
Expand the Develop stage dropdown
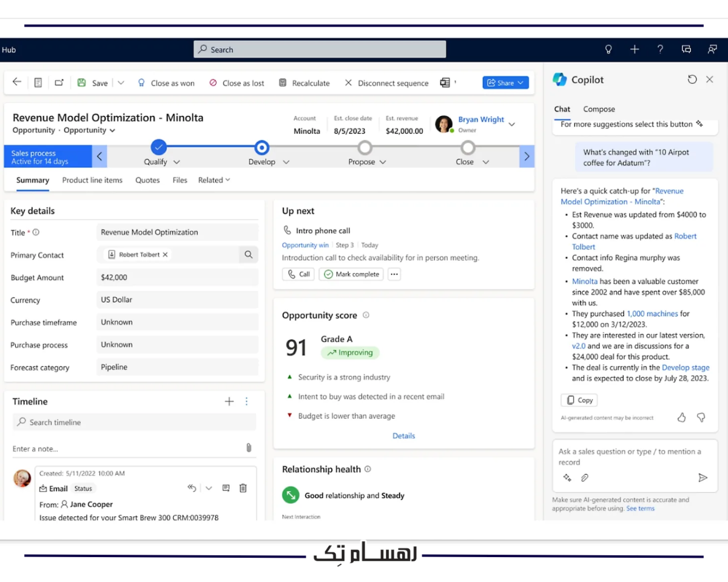pyautogui.click(x=285, y=162)
